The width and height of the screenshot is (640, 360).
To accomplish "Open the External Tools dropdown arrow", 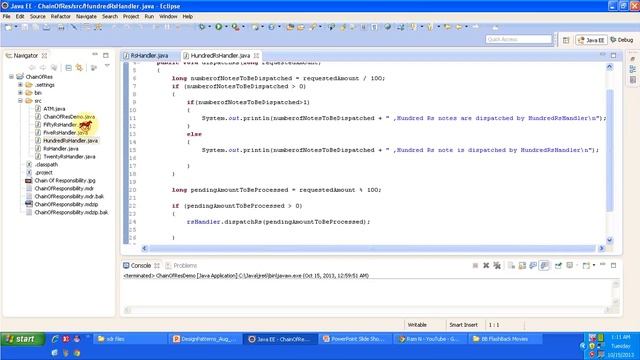I will pyautogui.click(x=243, y=27).
